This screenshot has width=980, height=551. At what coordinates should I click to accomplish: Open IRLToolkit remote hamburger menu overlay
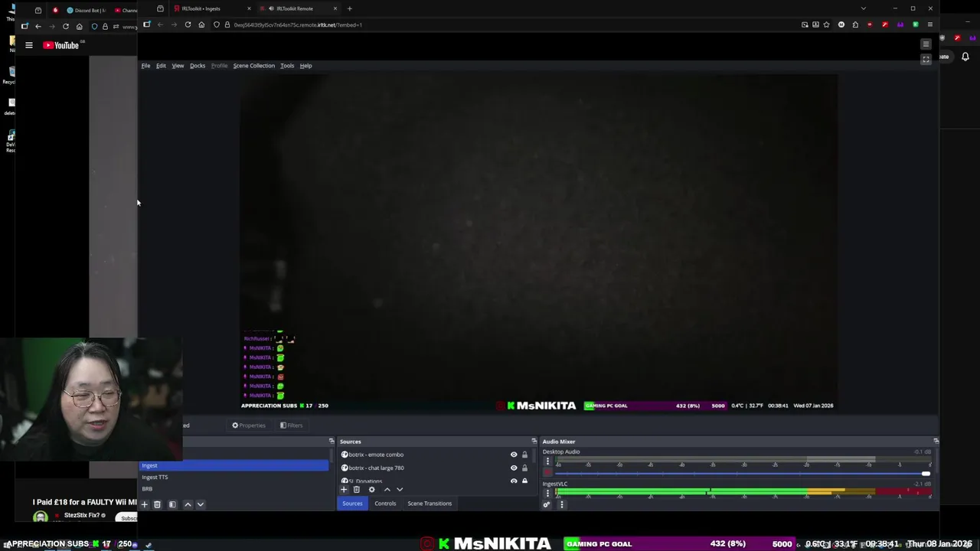[x=926, y=44]
